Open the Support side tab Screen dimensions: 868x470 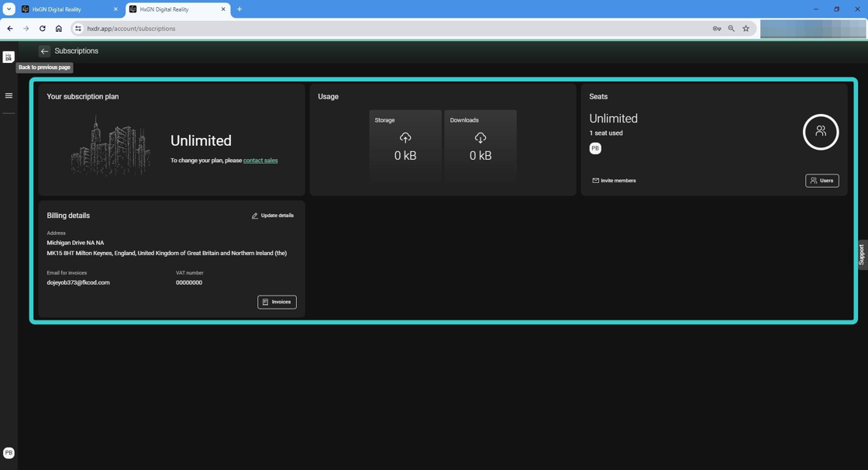[862, 254]
